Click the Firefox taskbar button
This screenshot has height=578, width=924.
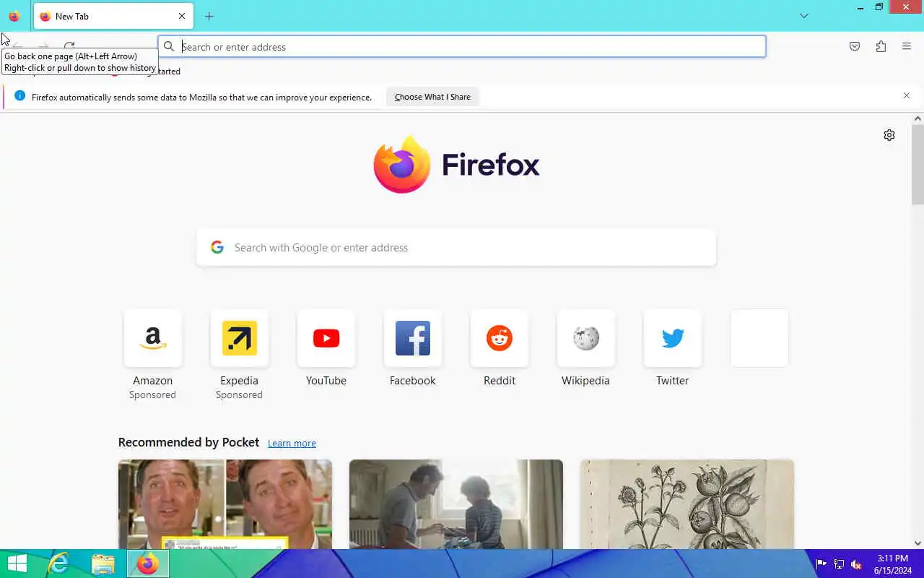[x=148, y=564]
